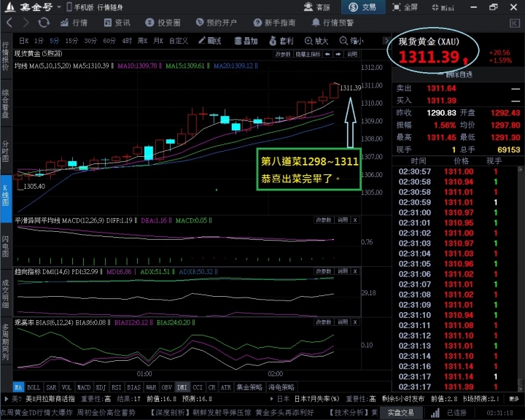Close the MACD indicator panel with X
Viewport: 525px width, 420px height.
click(x=355, y=220)
